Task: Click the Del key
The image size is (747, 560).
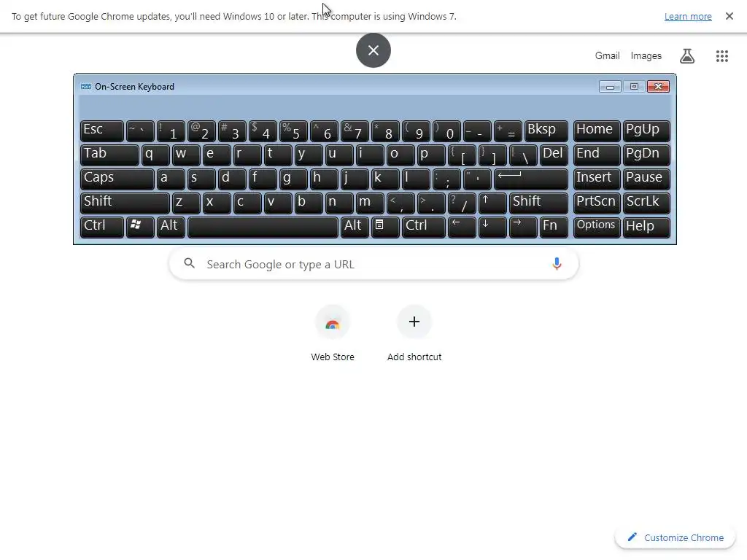Action: click(554, 155)
